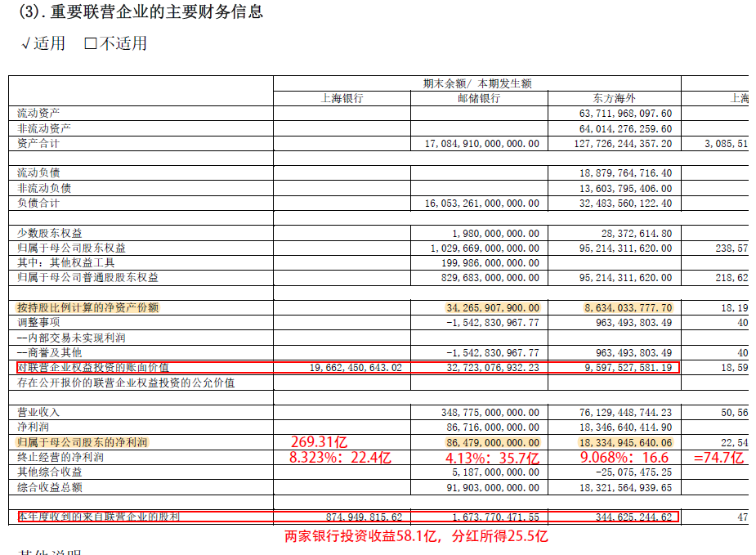Click value 63,711,968,097.60

(x=625, y=114)
